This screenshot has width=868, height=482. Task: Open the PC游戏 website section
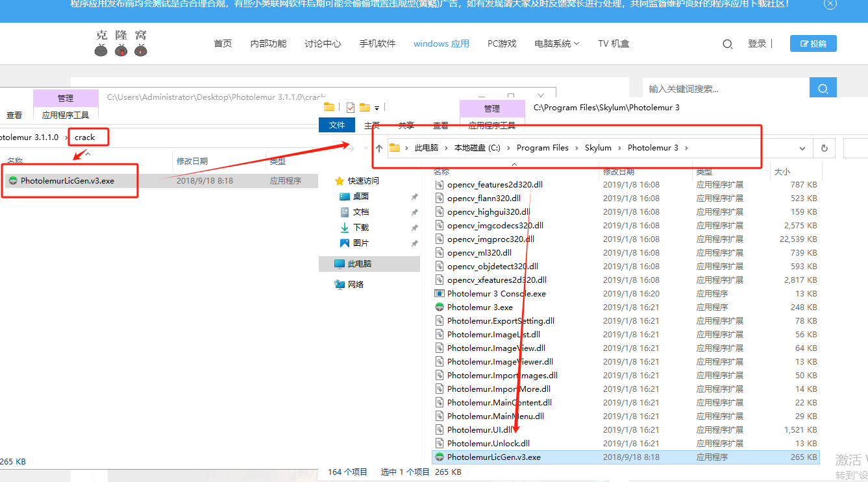click(x=502, y=43)
